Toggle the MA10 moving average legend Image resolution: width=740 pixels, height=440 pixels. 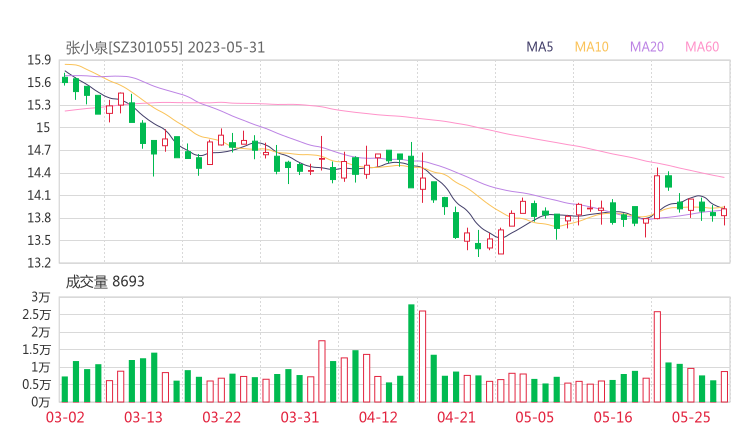point(591,47)
